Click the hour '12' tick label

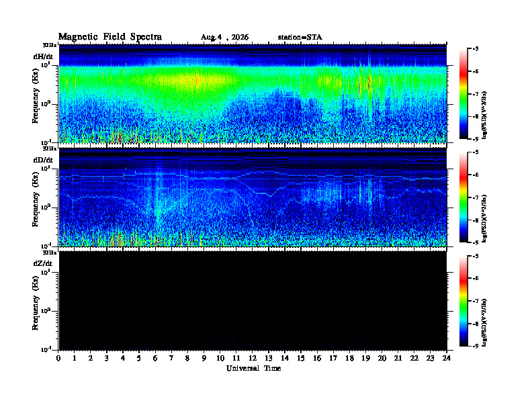[x=253, y=358]
